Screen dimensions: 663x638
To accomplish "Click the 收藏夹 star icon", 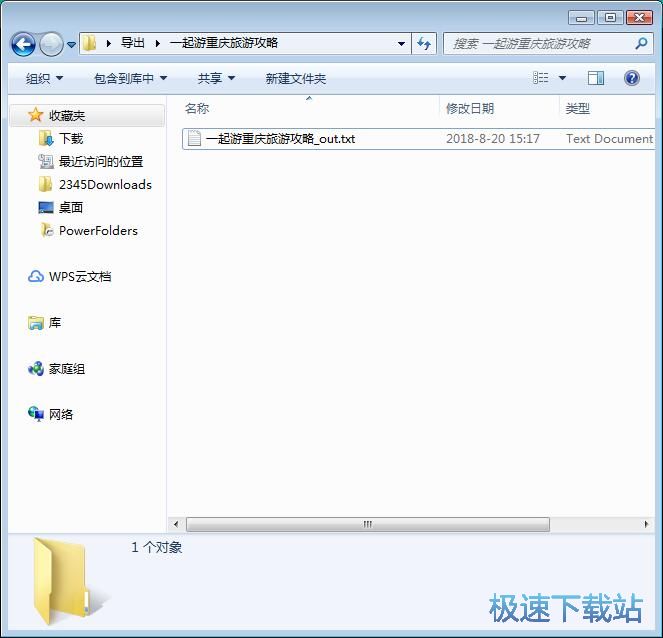I will (x=36, y=115).
